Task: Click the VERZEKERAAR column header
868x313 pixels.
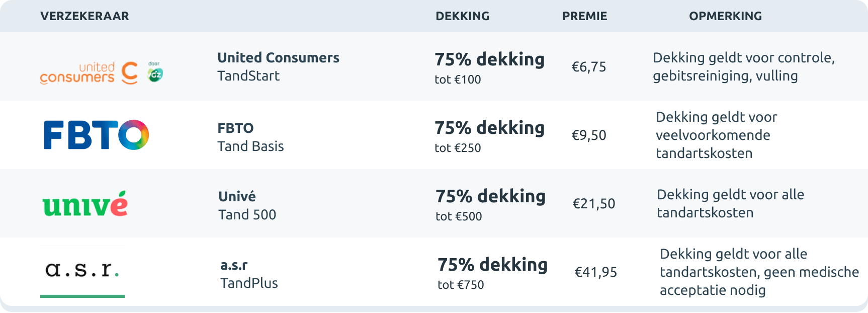Action: coord(84,16)
